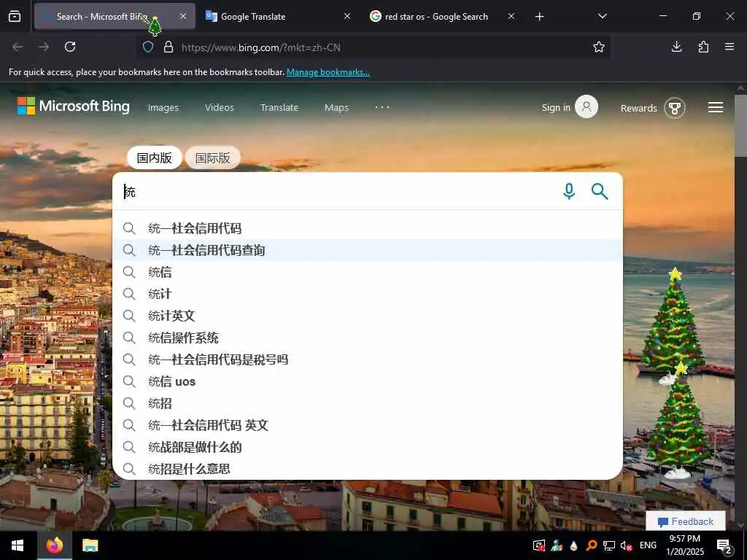
Task: Click the Firefox View icon
Action: [x=15, y=17]
